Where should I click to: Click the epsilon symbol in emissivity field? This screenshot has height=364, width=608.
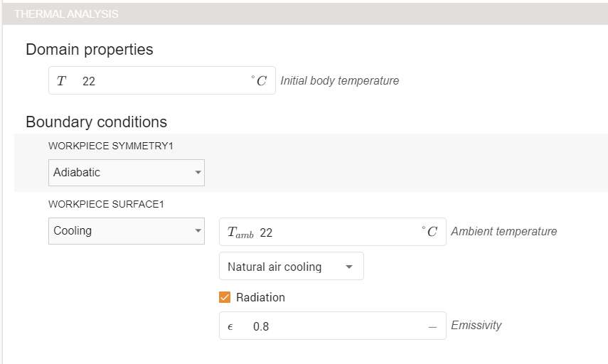(230, 327)
